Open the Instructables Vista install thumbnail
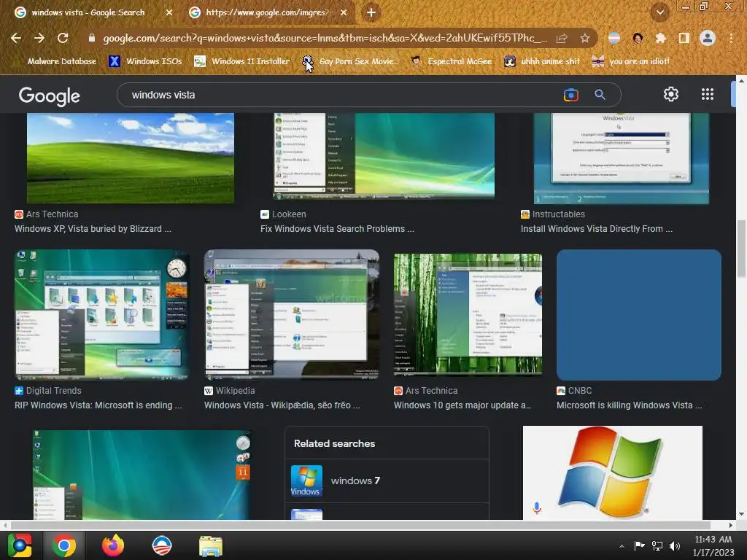The height and width of the screenshot is (560, 747). [x=621, y=158]
